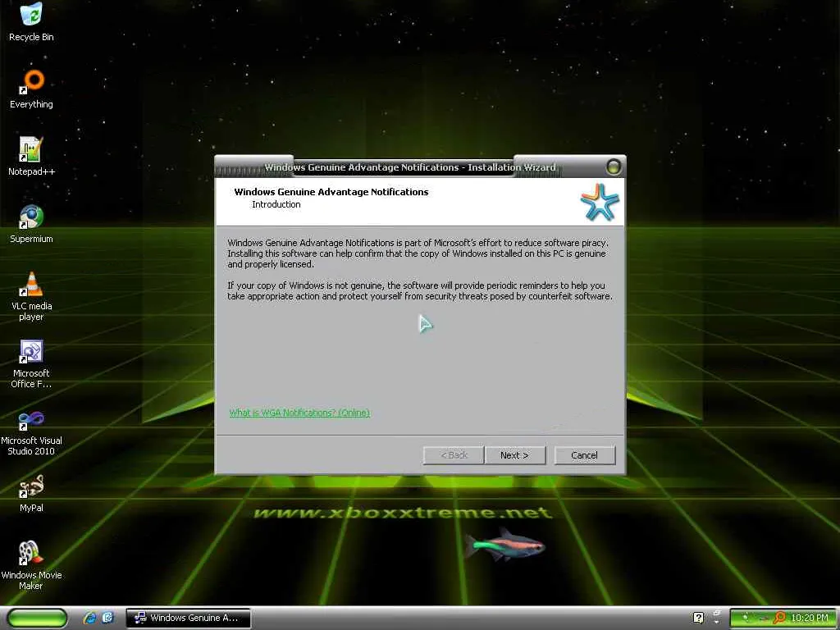Click Next in the installation wizard

(x=515, y=455)
